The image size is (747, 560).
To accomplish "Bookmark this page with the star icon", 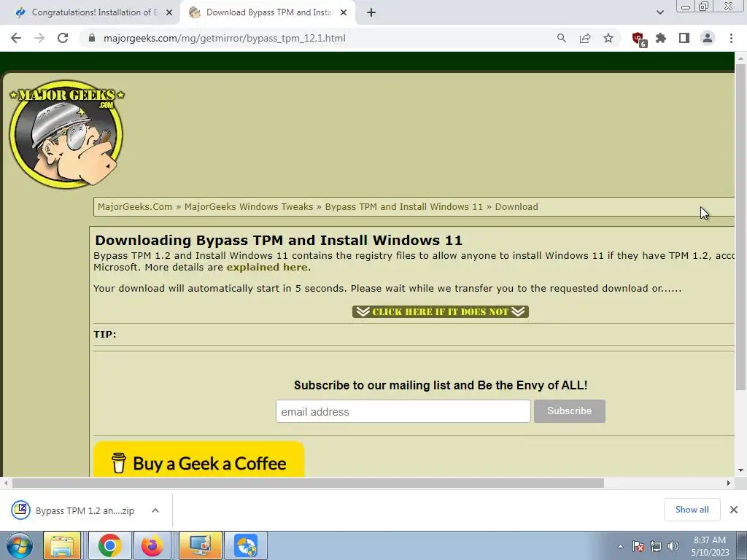I will pos(608,38).
